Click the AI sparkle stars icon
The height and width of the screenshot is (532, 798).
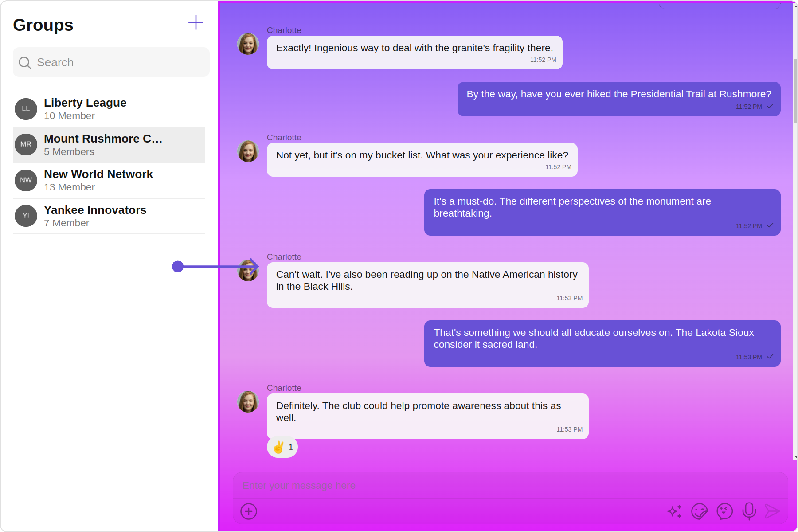[x=675, y=511]
